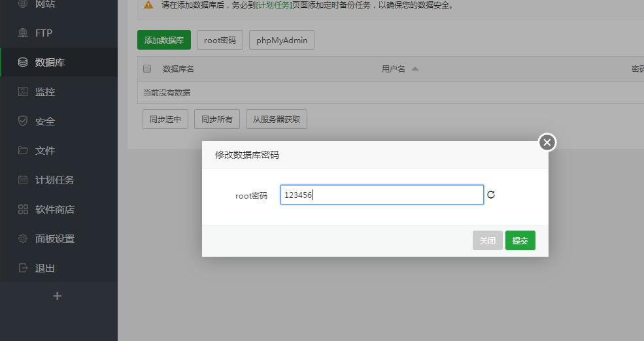Click the root密码 input field
Image resolution: width=644 pixels, height=341 pixels.
point(382,195)
